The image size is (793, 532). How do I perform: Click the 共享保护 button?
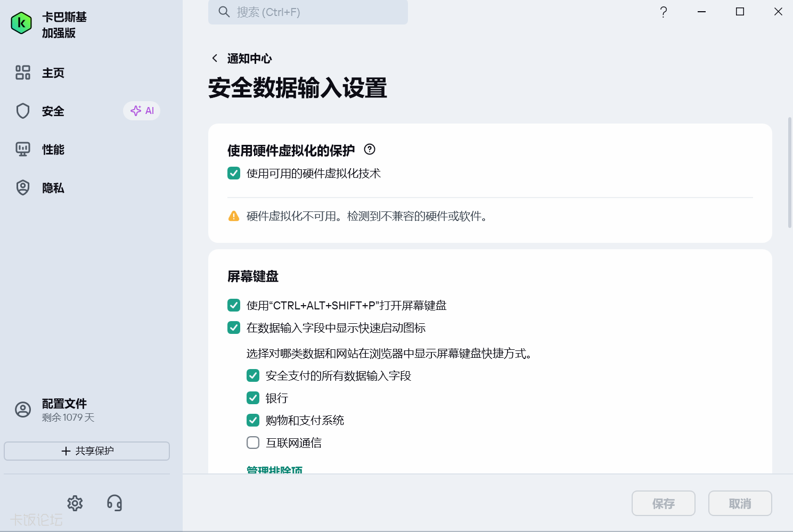[x=87, y=451]
